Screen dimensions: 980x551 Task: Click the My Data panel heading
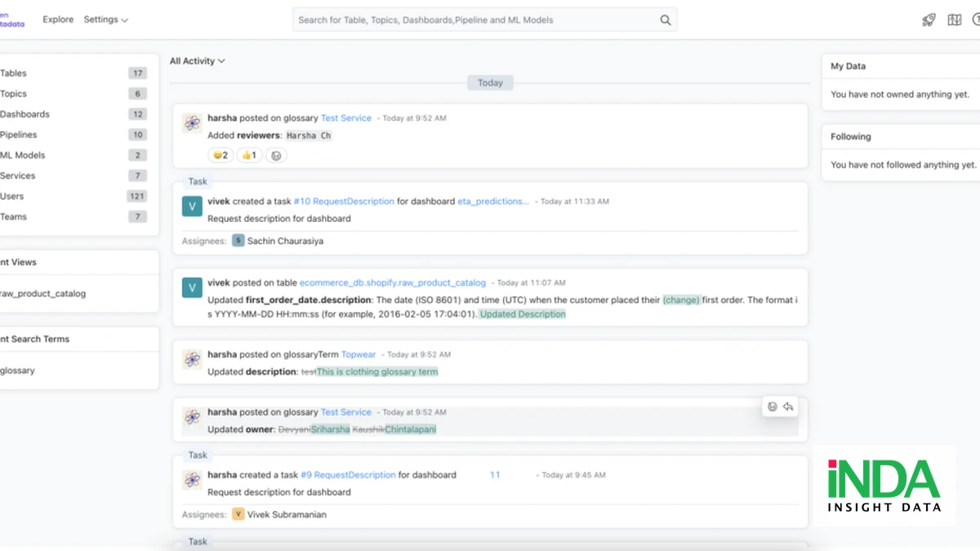848,66
